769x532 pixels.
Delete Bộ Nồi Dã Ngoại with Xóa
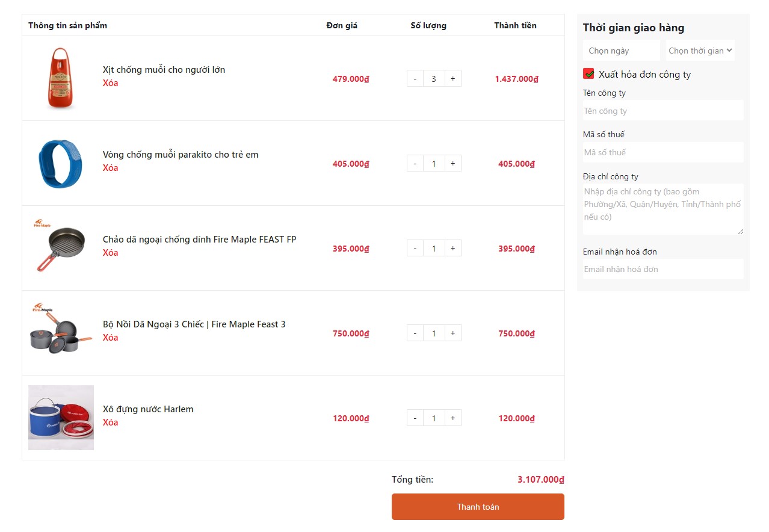[x=110, y=338]
